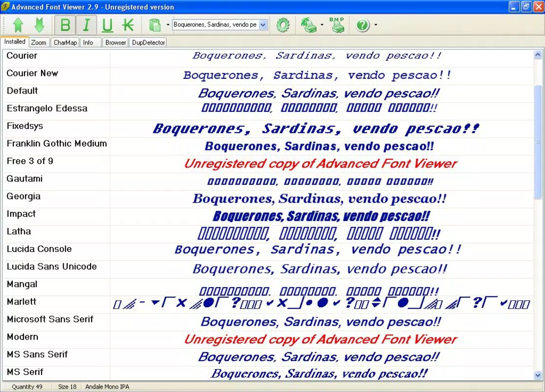This screenshot has width=545, height=392.
Task: Click the clipboard paste icon
Action: [155, 25]
